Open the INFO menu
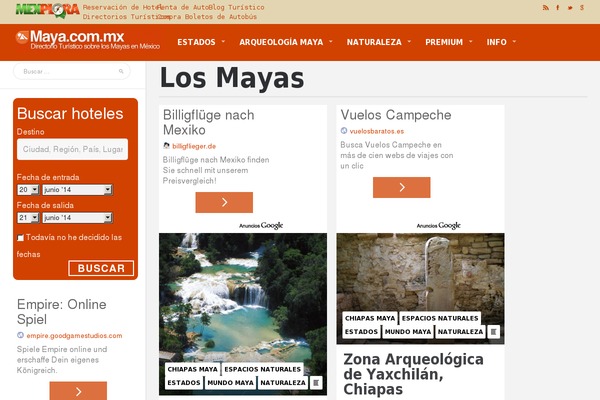 coord(497,42)
